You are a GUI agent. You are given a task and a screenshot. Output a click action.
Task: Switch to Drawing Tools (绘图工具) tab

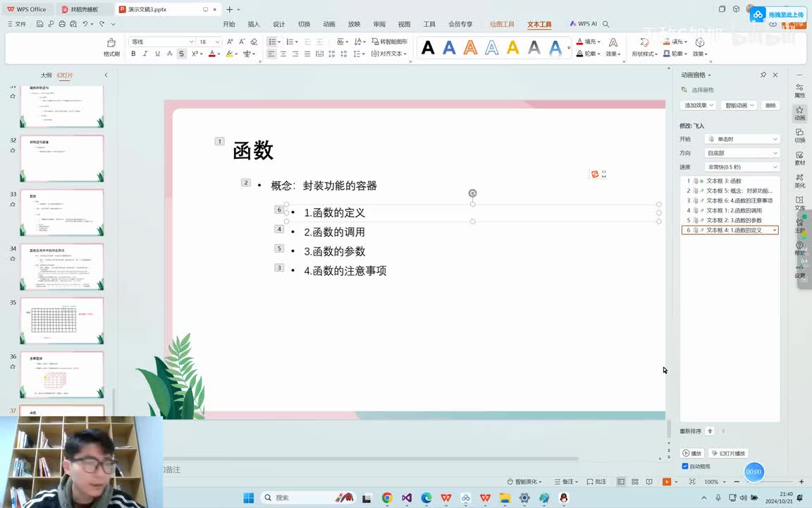pyautogui.click(x=503, y=25)
